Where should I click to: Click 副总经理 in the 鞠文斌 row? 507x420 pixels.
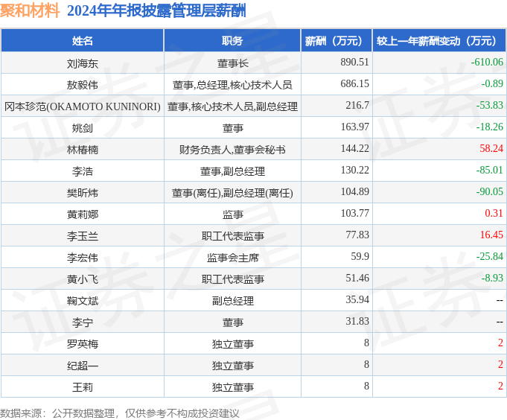click(x=232, y=301)
